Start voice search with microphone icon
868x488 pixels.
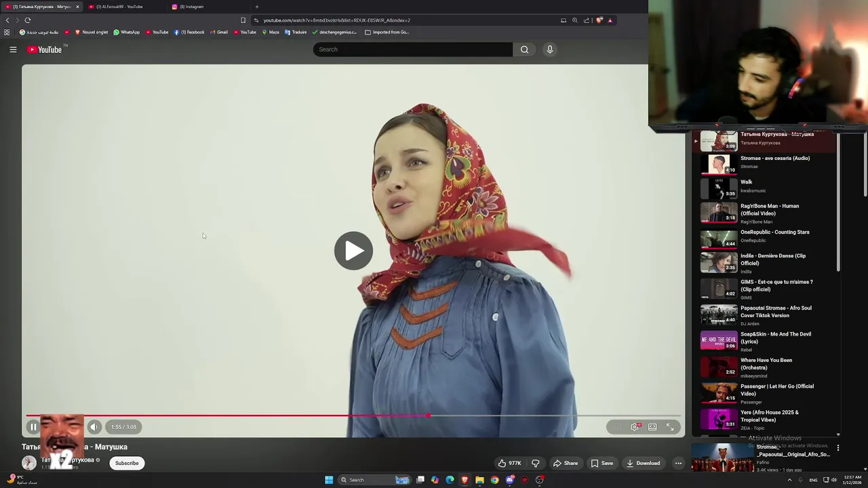(x=550, y=49)
